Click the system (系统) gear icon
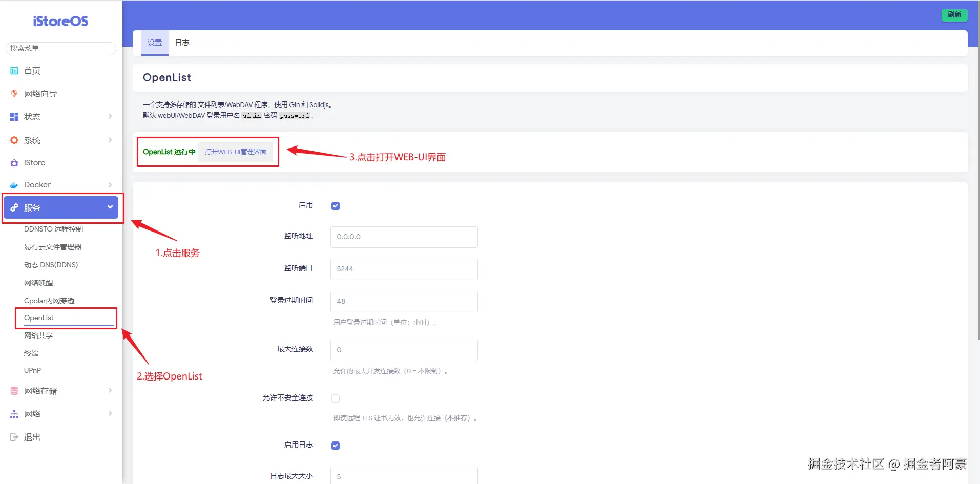Image resolution: width=980 pixels, height=484 pixels. [14, 140]
